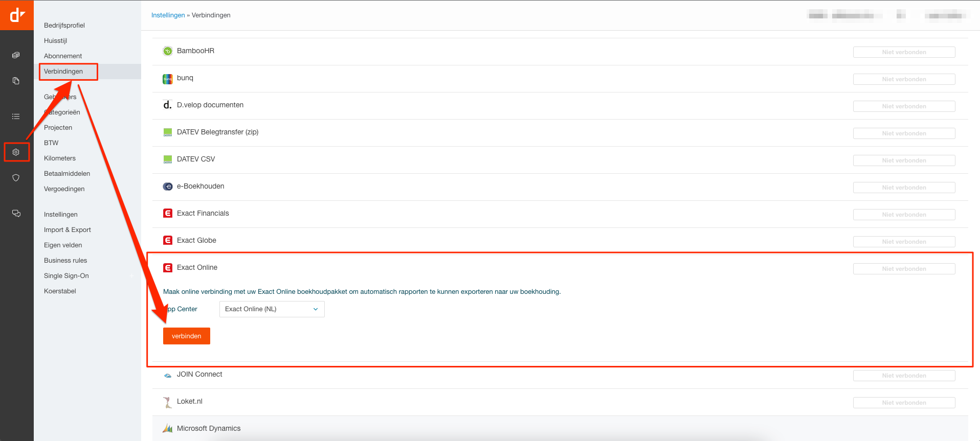Expand the DATEV CSV connection row
980x441 pixels.
coord(560,160)
